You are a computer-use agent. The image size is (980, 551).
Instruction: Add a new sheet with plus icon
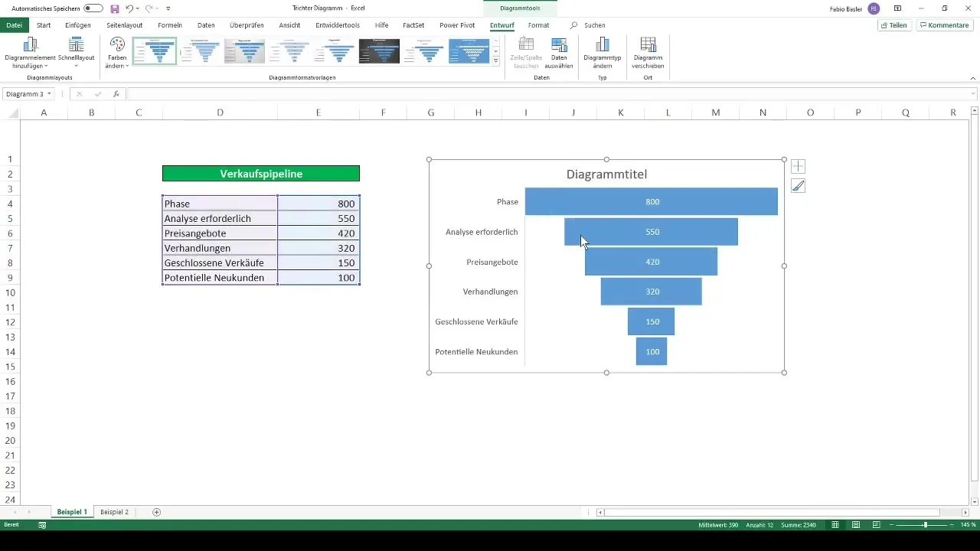coord(157,512)
